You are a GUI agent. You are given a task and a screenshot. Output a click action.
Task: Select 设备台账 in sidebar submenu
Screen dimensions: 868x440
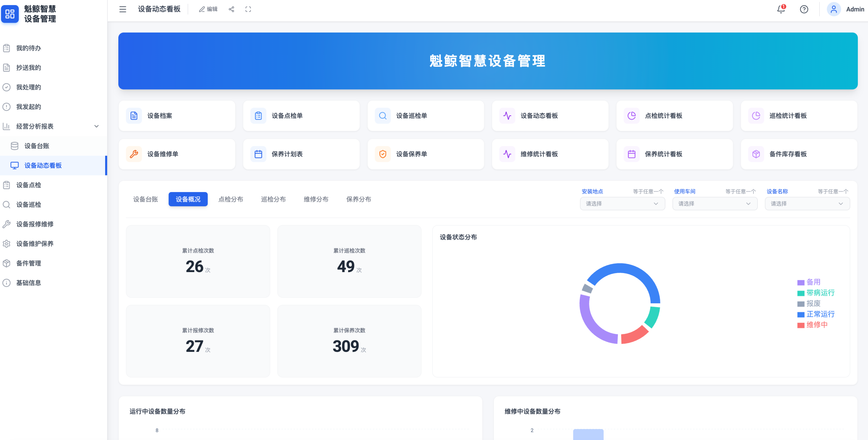coord(53,146)
